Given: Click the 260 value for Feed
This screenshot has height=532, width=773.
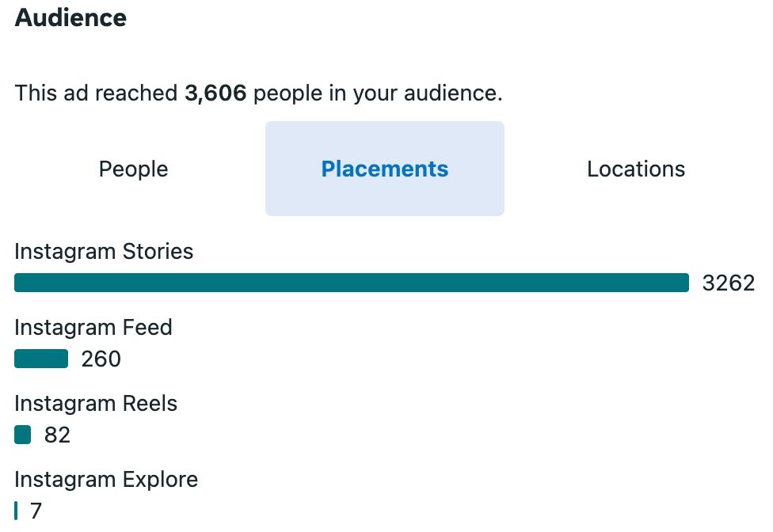Looking at the screenshot, I should click(101, 359).
